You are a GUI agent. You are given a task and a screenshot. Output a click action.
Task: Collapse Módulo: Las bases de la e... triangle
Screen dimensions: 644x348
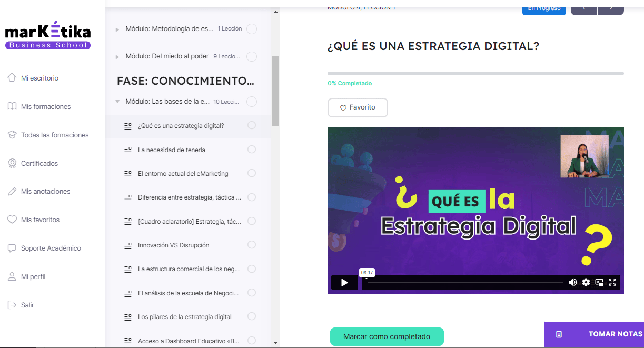click(117, 102)
